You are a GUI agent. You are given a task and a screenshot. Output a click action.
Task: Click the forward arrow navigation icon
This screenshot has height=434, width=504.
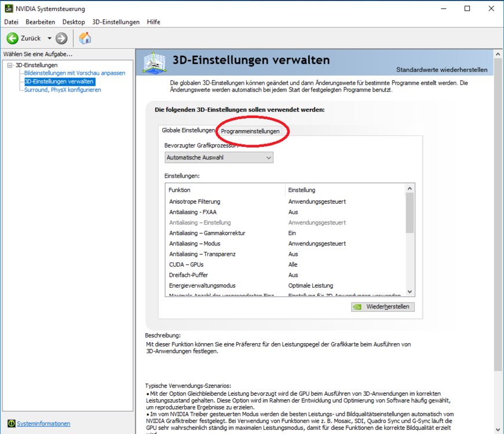click(61, 38)
